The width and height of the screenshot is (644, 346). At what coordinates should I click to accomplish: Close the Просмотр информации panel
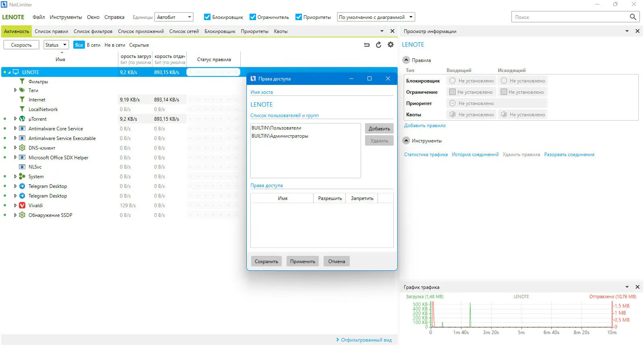click(x=637, y=31)
